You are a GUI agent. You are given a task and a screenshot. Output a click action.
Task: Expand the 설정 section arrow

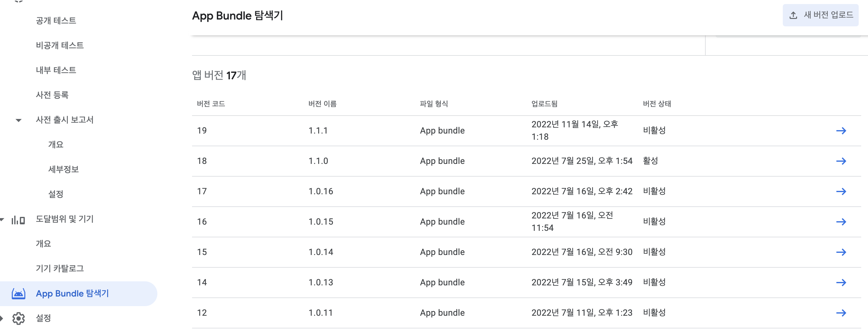2,318
